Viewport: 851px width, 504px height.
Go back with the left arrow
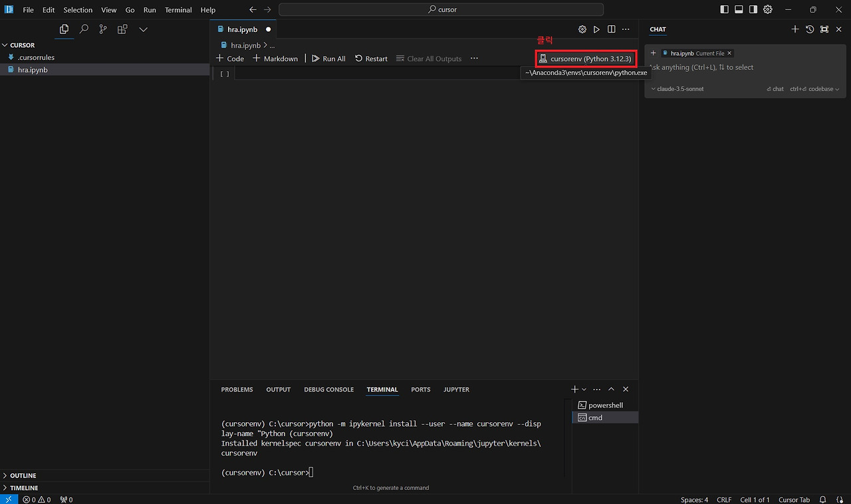[x=253, y=10]
